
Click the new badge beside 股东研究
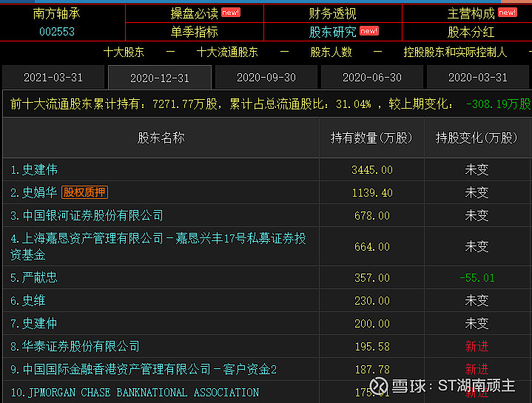pyautogui.click(x=369, y=31)
